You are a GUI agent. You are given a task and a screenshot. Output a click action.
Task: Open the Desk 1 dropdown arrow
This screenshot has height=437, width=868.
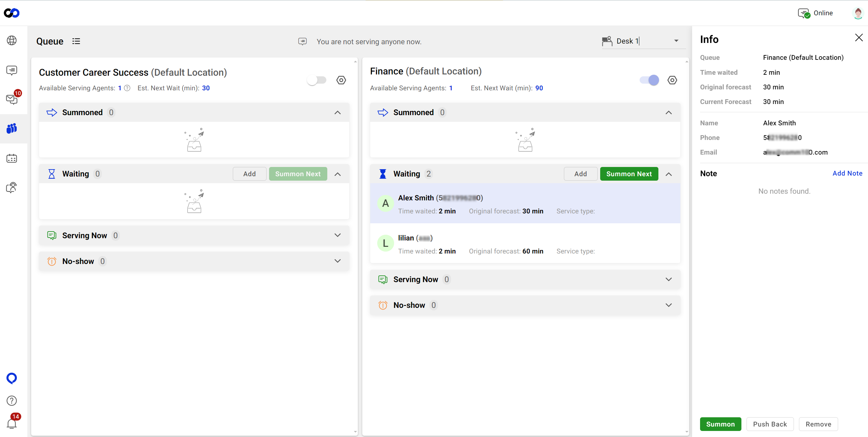click(x=676, y=41)
